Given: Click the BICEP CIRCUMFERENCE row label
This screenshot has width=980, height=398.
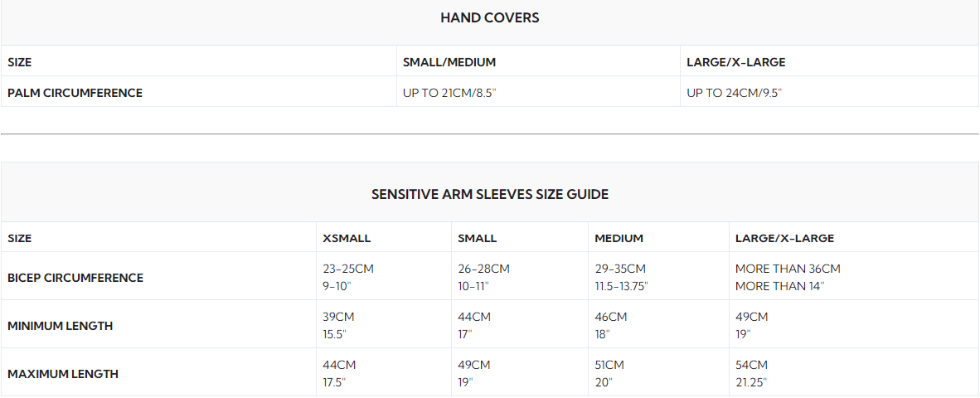Looking at the screenshot, I should click(75, 278).
